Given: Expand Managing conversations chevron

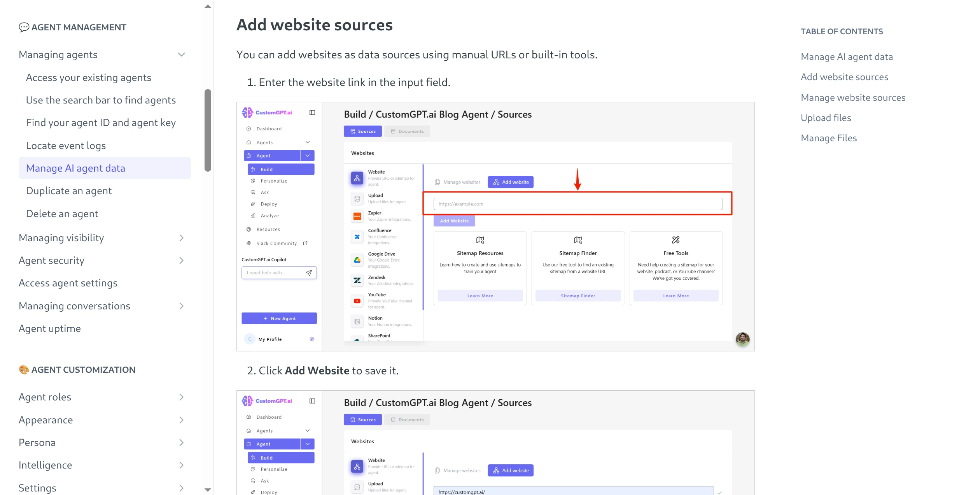Looking at the screenshot, I should pyautogui.click(x=181, y=306).
